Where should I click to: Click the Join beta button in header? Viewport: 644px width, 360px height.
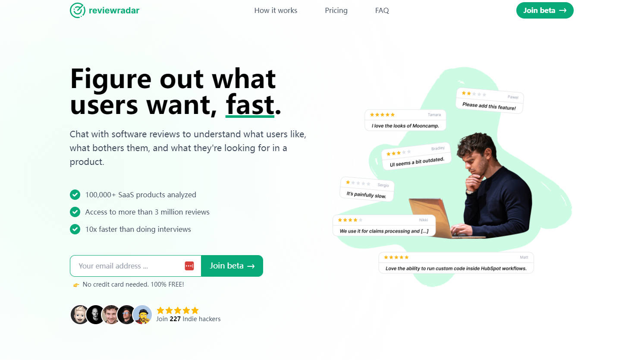point(545,10)
